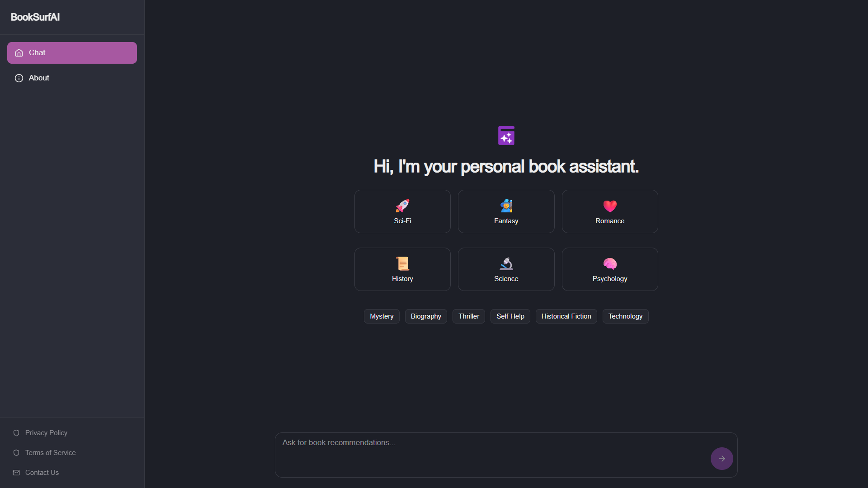Open the History scroll genre card
The height and width of the screenshot is (488, 868).
click(x=402, y=269)
